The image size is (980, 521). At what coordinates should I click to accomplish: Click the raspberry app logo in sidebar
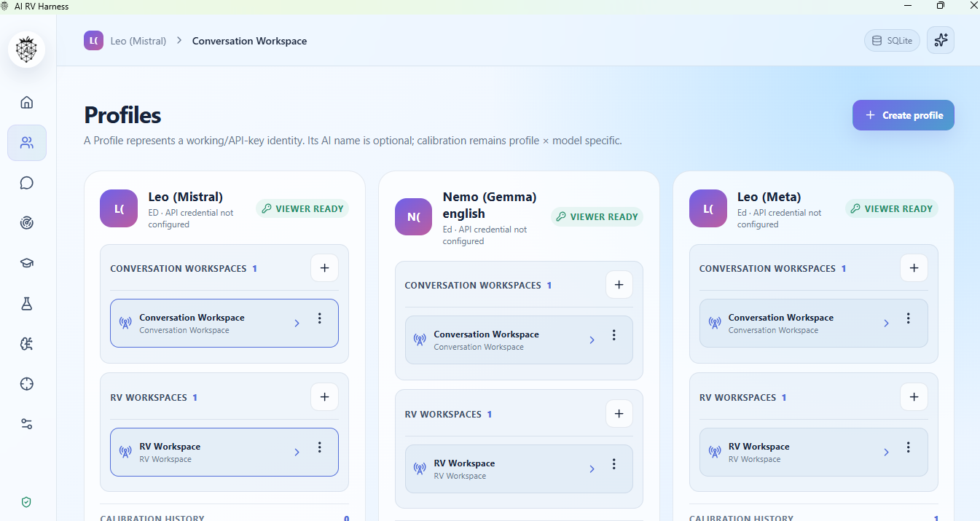[27, 50]
